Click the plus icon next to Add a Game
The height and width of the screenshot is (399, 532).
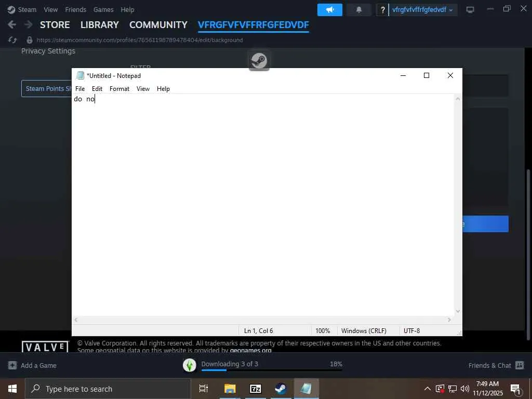(x=12, y=365)
